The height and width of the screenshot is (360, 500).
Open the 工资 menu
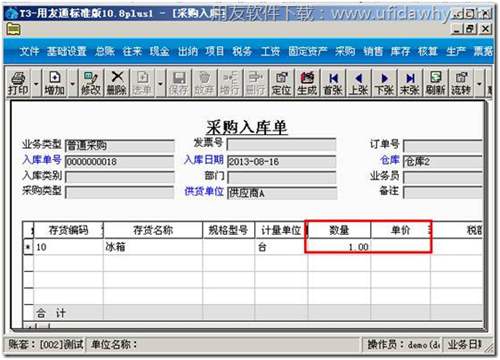tap(270, 51)
